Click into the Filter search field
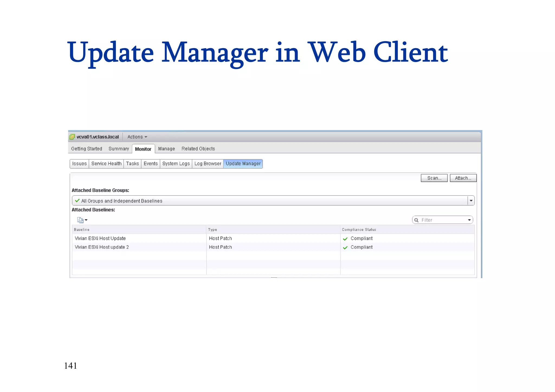This screenshot has height=392, width=555. pyautogui.click(x=443, y=220)
